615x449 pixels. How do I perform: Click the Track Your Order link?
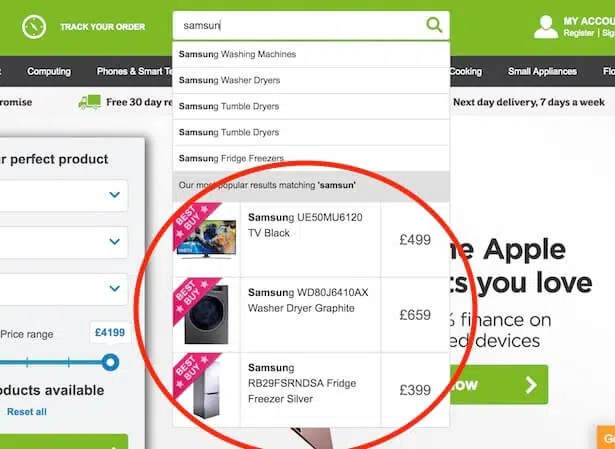(x=102, y=27)
